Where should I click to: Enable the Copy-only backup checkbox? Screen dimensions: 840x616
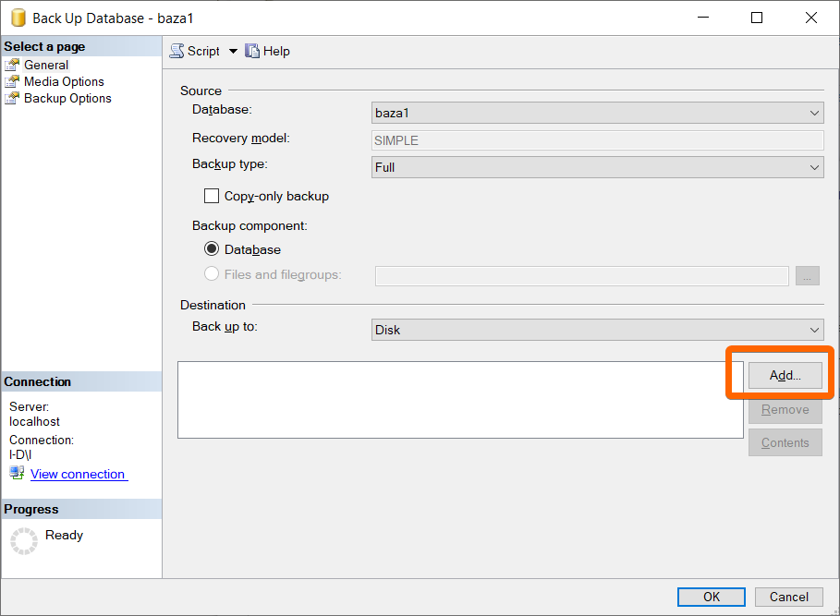tap(212, 196)
